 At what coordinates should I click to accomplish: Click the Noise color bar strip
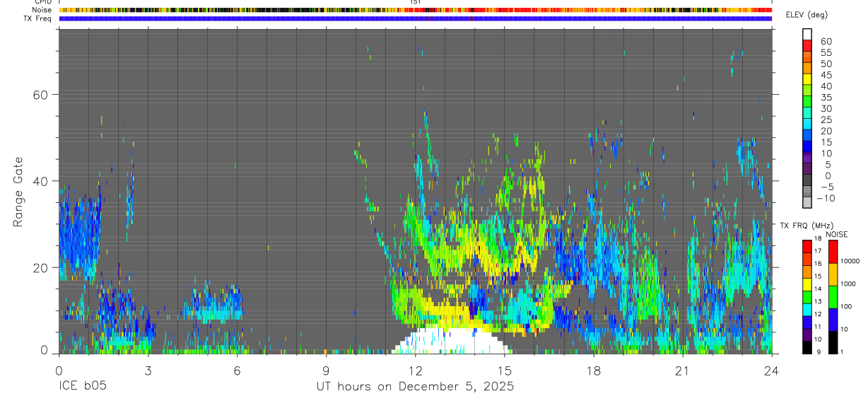pos(416,10)
